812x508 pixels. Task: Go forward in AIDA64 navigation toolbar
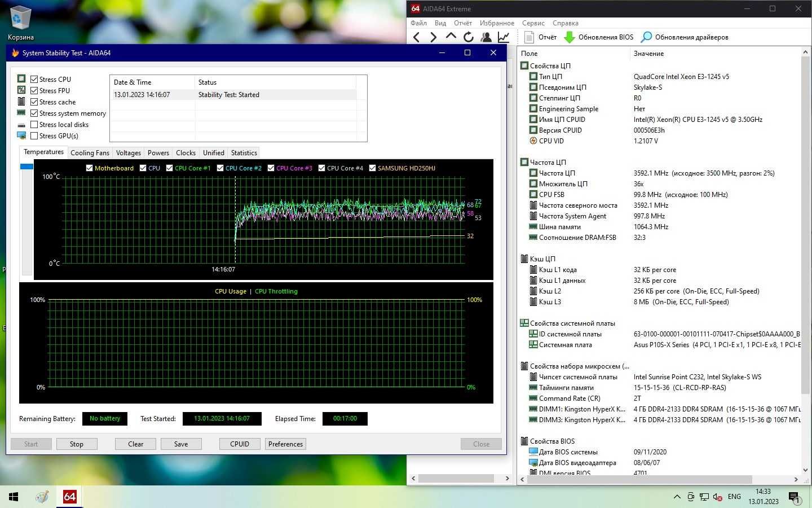(x=433, y=37)
